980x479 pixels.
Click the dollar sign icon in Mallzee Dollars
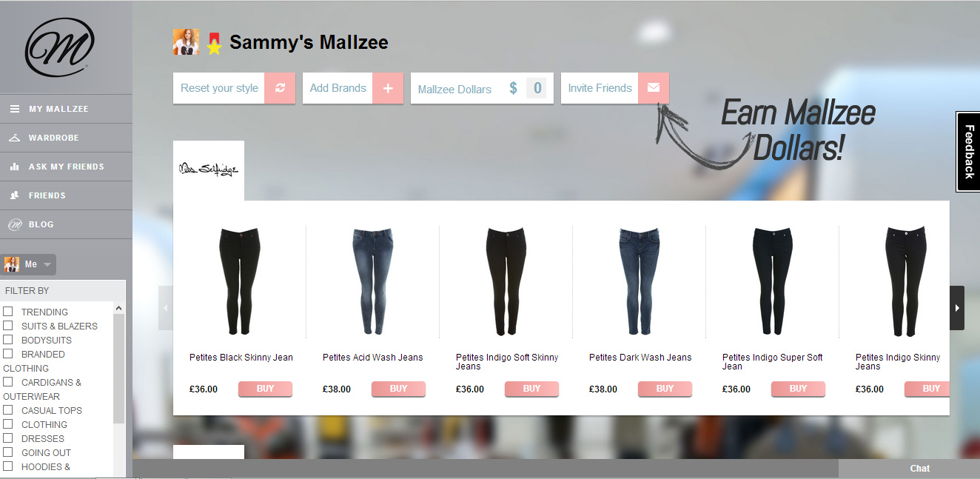pos(513,89)
